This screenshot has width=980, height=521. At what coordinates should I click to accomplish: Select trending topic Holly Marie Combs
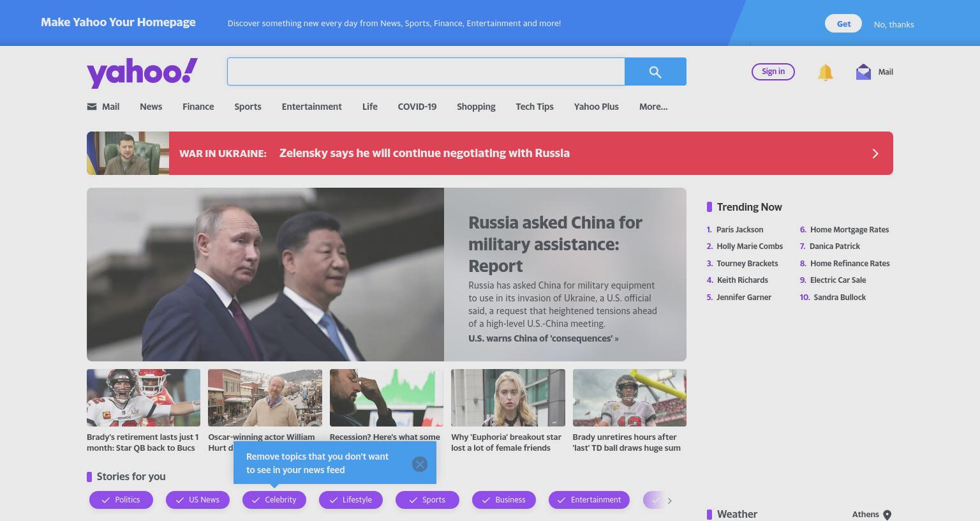(750, 246)
